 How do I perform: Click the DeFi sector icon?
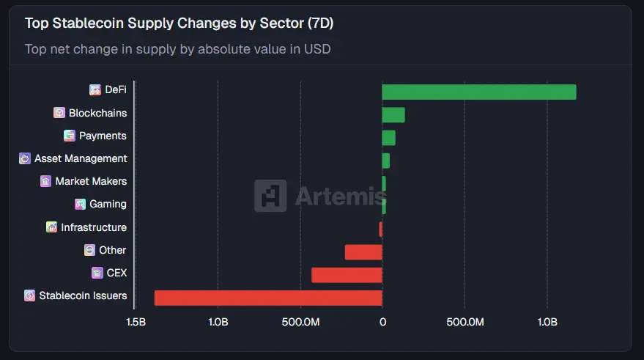tap(95, 89)
